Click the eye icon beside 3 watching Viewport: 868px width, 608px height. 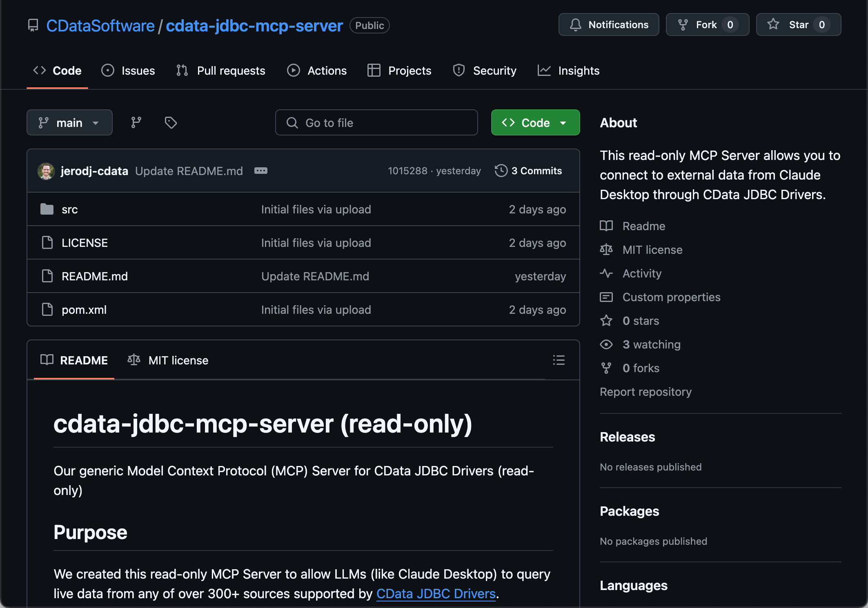606,344
